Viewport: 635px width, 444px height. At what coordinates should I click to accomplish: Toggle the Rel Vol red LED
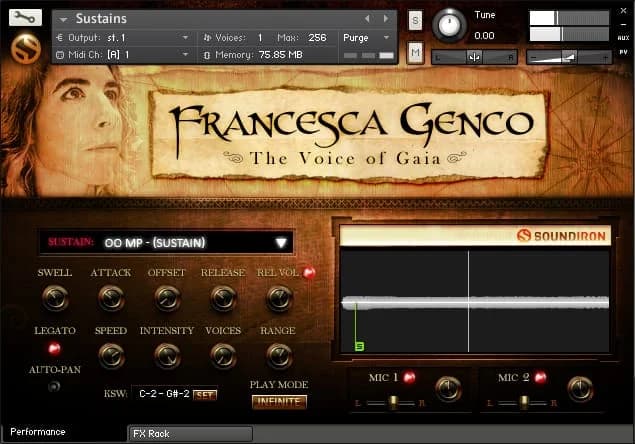[309, 273]
